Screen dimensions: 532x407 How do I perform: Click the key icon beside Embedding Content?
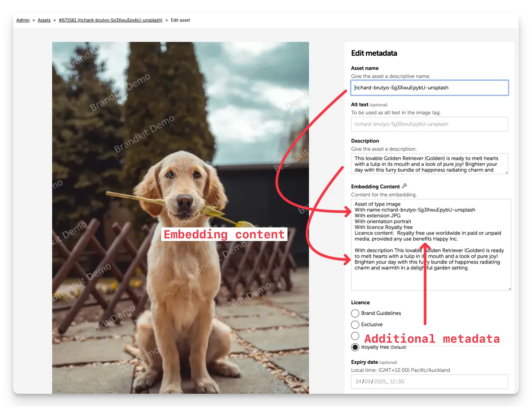coord(404,186)
